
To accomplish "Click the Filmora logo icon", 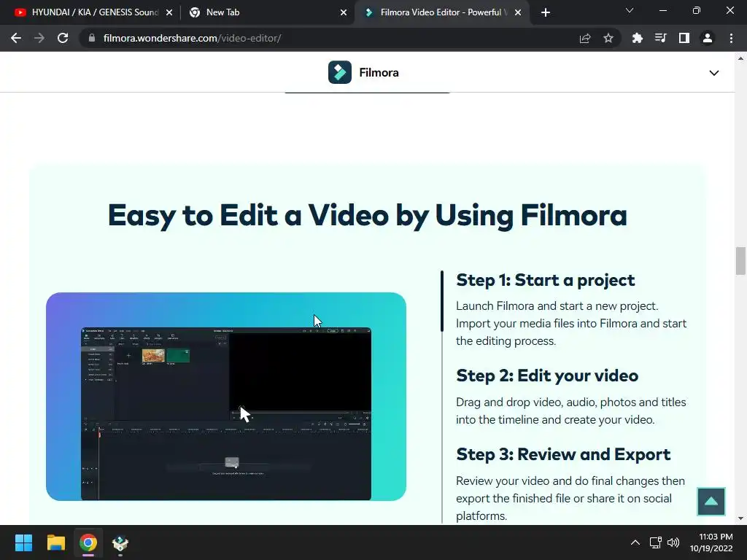I will click(x=340, y=72).
